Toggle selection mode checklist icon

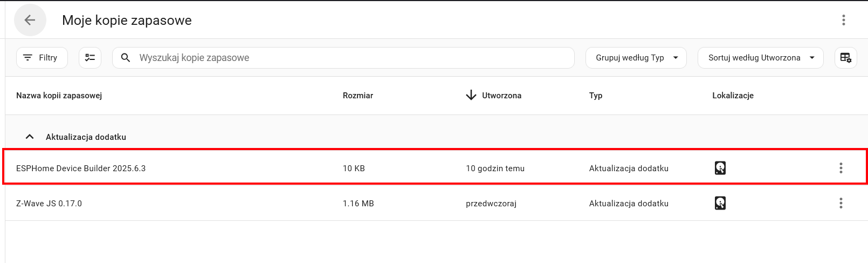pos(90,58)
